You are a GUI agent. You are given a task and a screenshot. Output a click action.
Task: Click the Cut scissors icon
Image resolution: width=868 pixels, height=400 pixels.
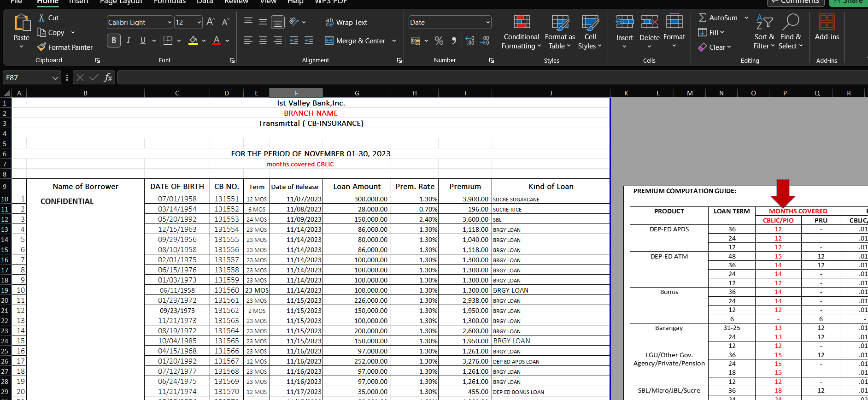(41, 18)
